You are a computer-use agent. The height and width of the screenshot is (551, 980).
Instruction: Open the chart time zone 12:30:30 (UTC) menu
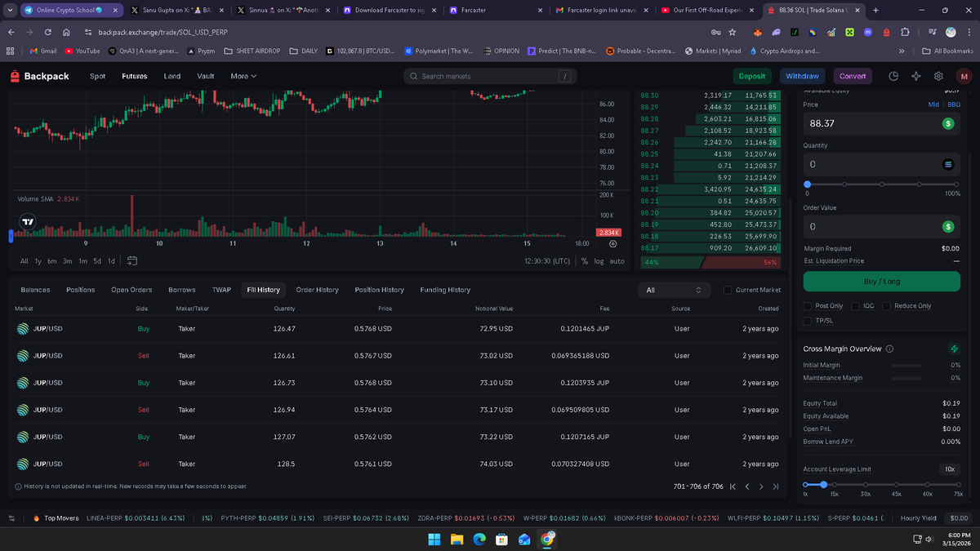(547, 261)
